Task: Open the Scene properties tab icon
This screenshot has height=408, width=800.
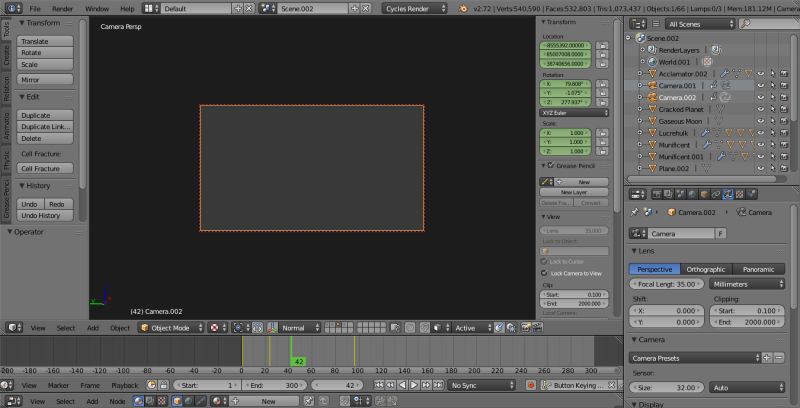Action: point(680,194)
